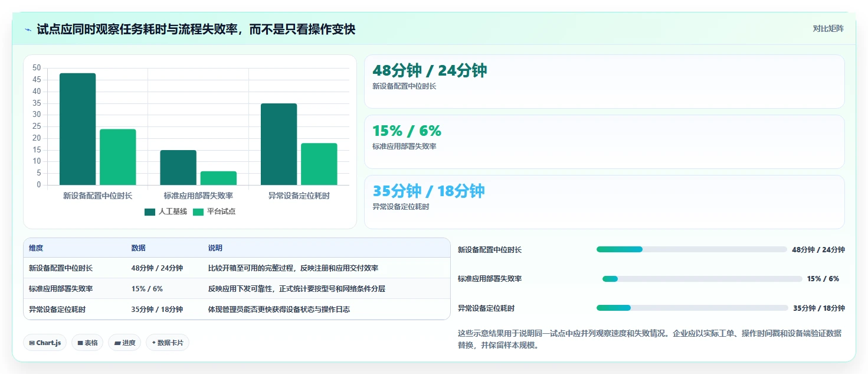Click the 对比矩阵 label in the header
868x374 pixels.
[x=828, y=28]
